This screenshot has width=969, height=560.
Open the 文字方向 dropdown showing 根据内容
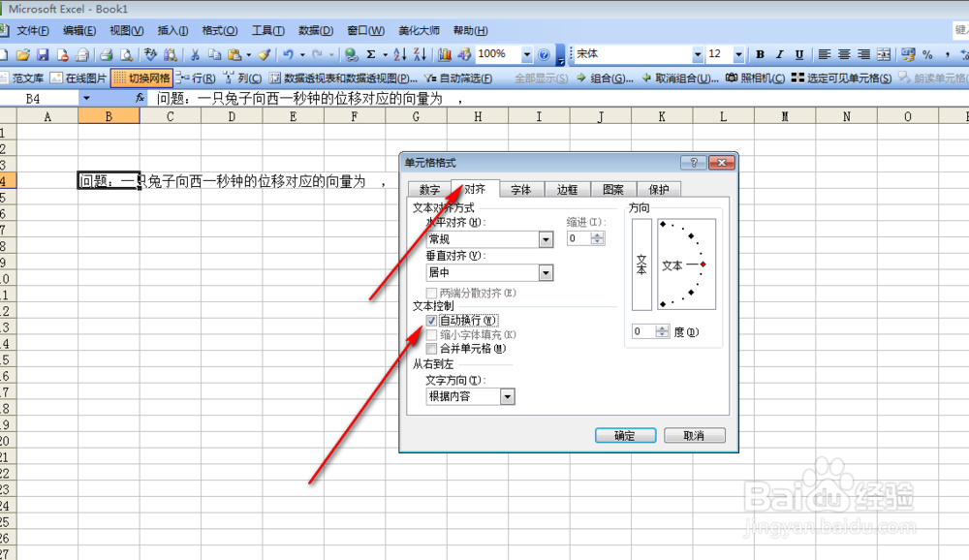[508, 397]
